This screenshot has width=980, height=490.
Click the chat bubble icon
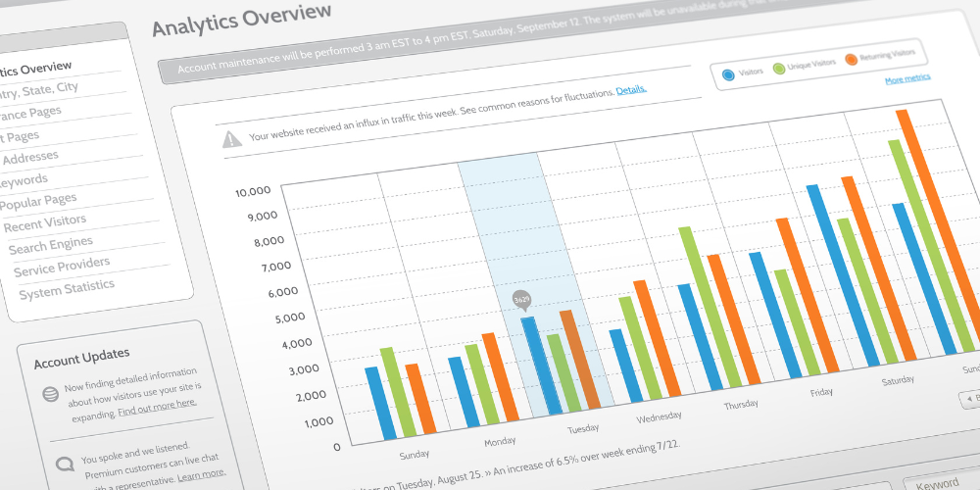[65, 464]
